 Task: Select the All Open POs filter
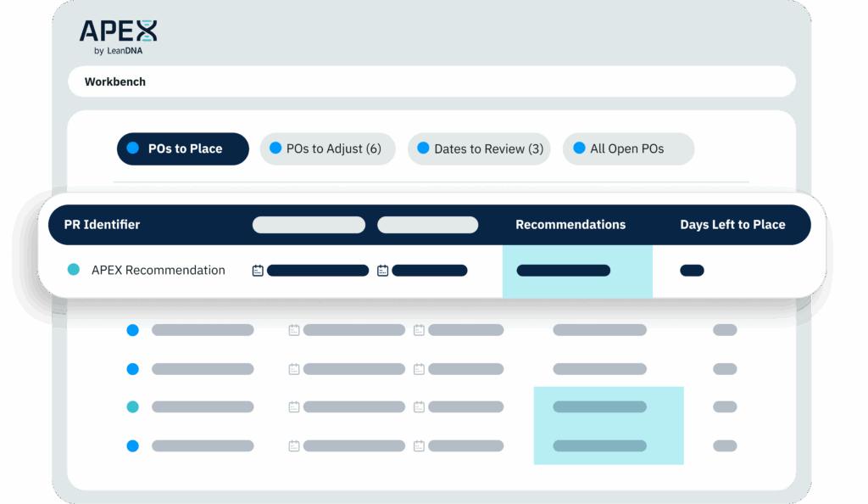tap(628, 148)
